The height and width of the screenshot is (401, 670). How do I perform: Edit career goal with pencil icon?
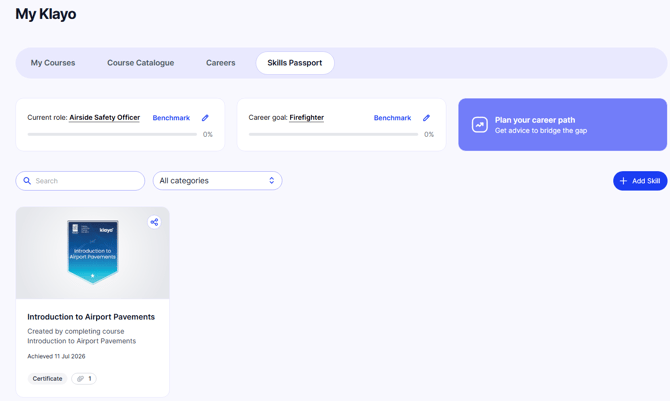(426, 118)
